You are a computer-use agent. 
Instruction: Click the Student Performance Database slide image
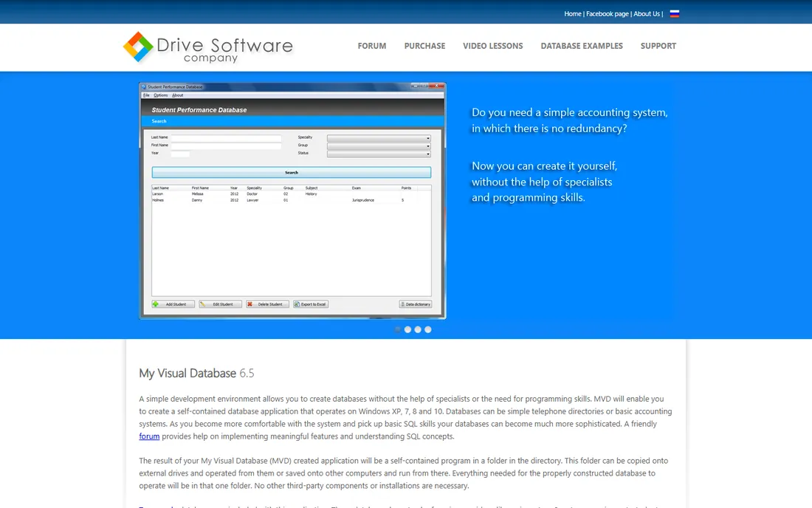(292, 200)
